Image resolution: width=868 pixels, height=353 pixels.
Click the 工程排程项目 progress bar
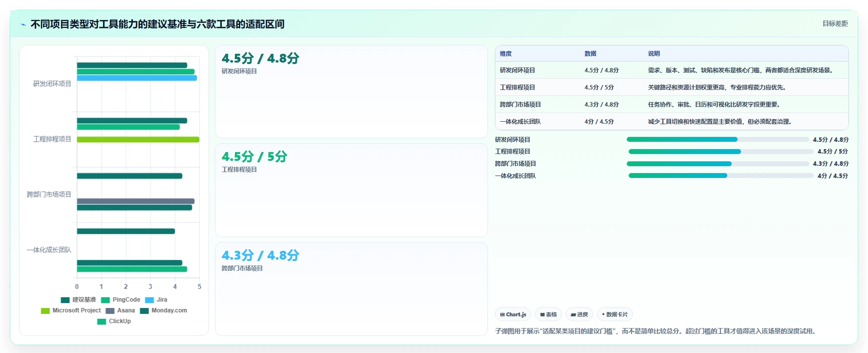point(721,152)
